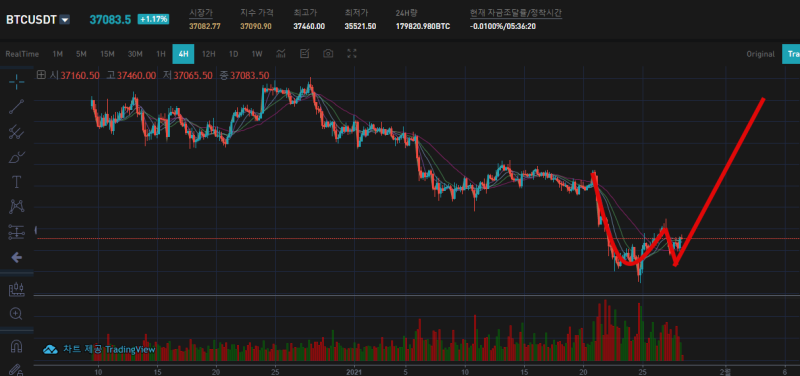This screenshot has width=800, height=376.
Task: Choose the pitchfork drawing tool
Action: [x=16, y=132]
